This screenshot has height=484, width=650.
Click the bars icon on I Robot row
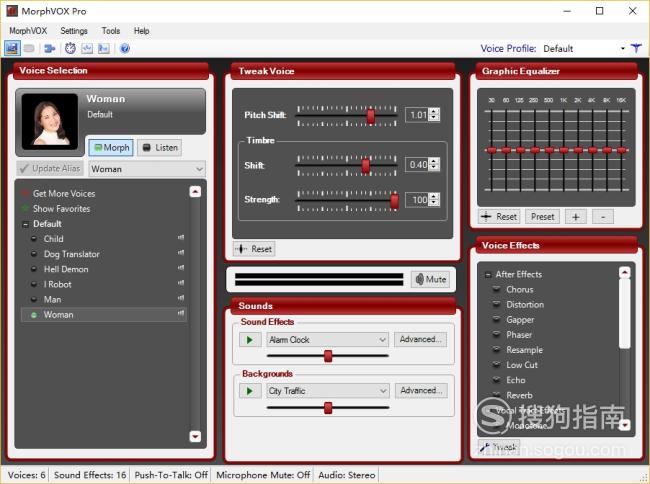tap(181, 283)
